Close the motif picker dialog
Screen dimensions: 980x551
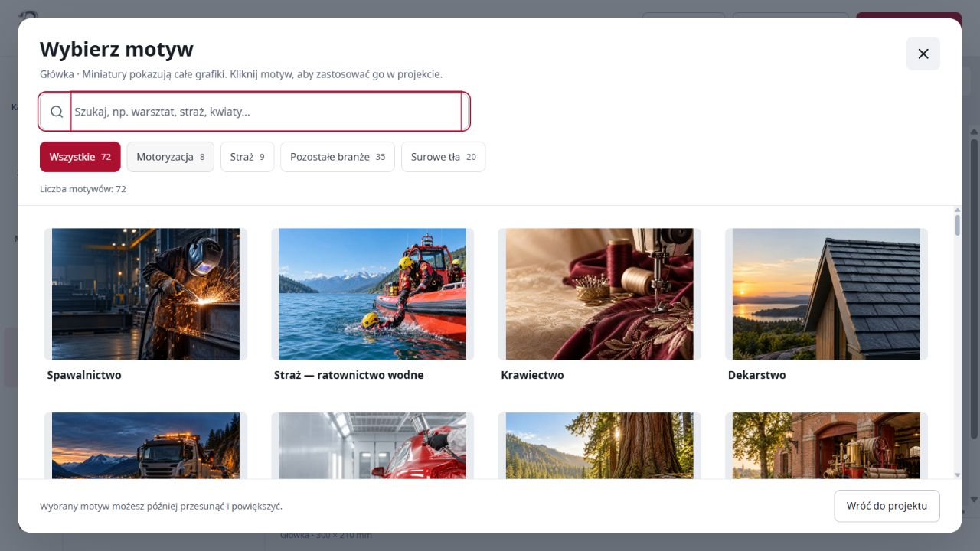pyautogui.click(x=923, y=54)
